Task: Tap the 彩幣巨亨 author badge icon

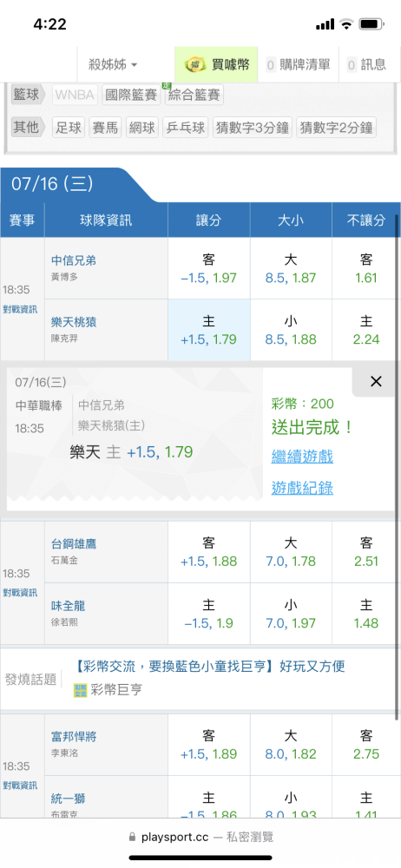Action: [x=81, y=690]
